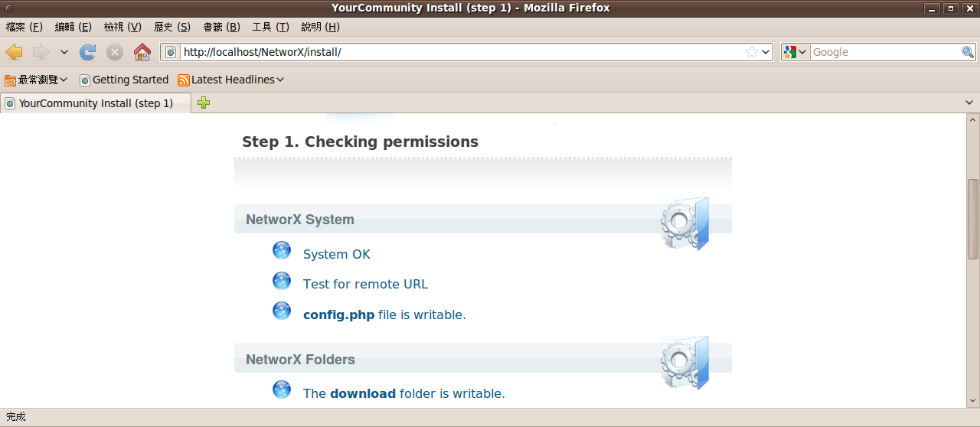980x427 pixels.
Task: Select the YourCommunity Install (step 1) tab
Action: (96, 103)
